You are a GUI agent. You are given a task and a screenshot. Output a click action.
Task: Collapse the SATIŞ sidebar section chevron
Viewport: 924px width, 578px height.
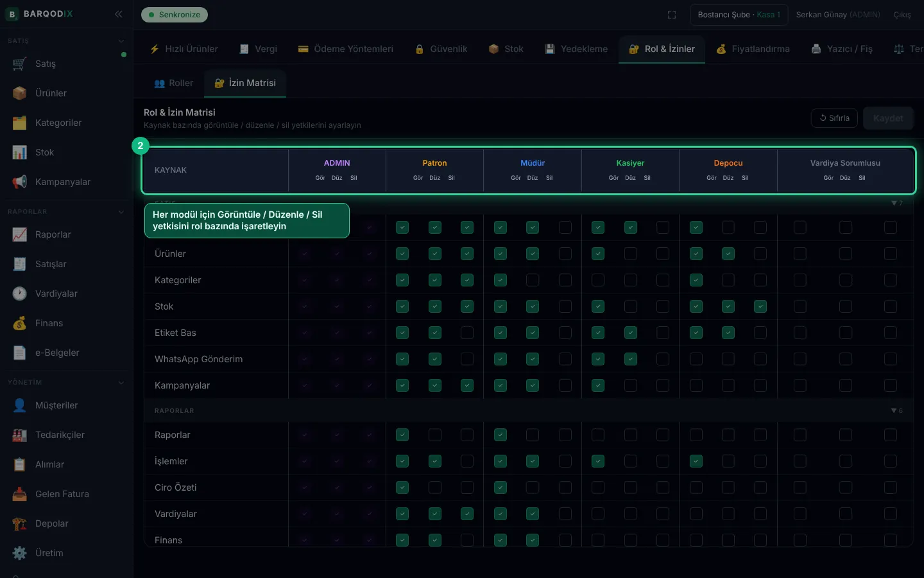(121, 41)
